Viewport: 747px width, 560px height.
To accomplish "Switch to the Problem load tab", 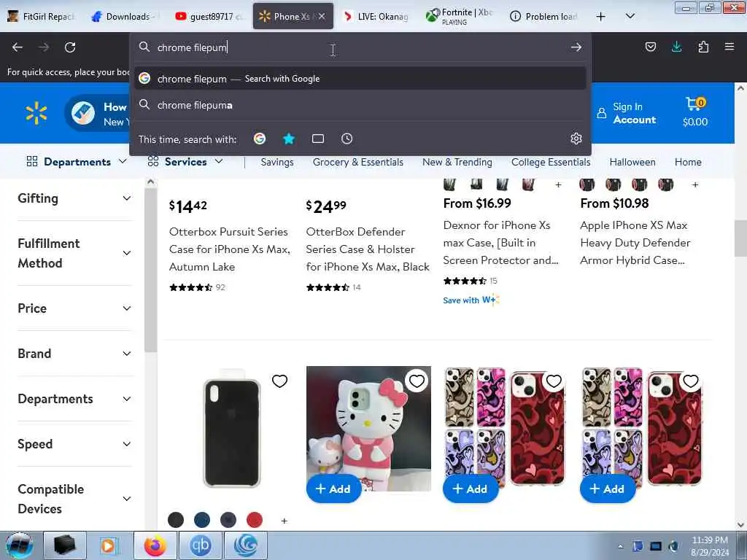I will (x=544, y=16).
